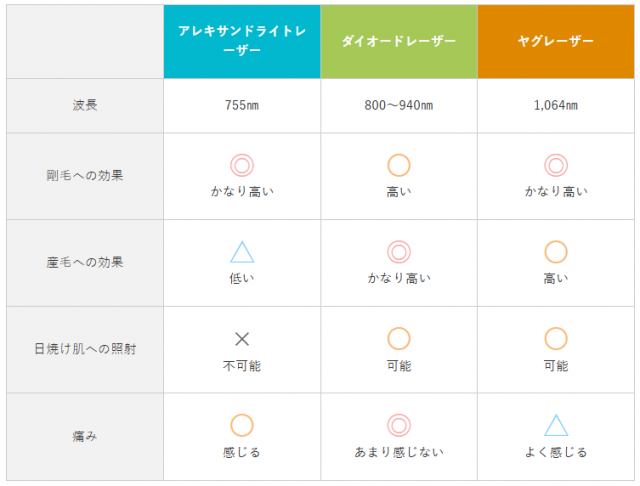Viewport: 640px width, 486px height.
Task: Click double circle in ヤグレーザー 剛毛への効果 cell
Action: coord(556,165)
